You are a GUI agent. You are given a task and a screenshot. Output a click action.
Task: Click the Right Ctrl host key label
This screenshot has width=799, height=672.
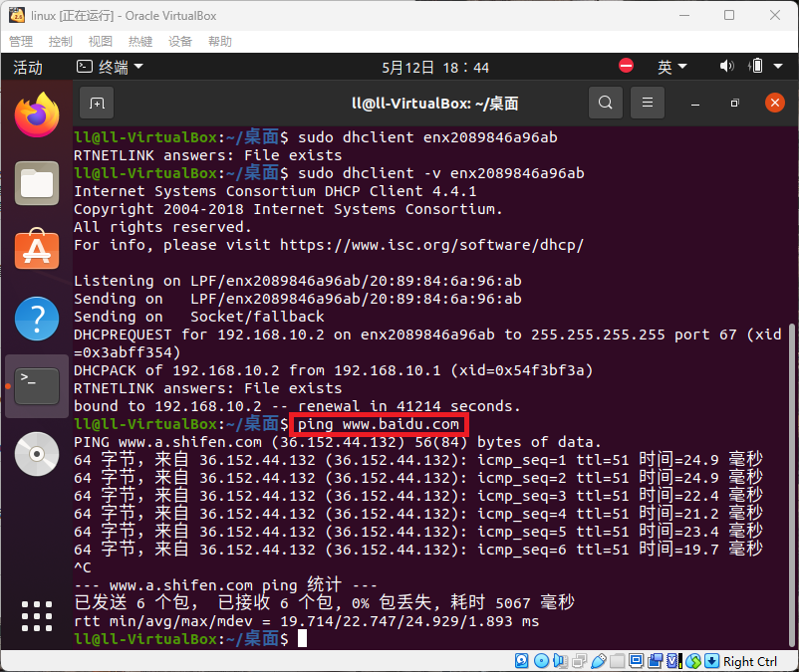[x=750, y=661]
